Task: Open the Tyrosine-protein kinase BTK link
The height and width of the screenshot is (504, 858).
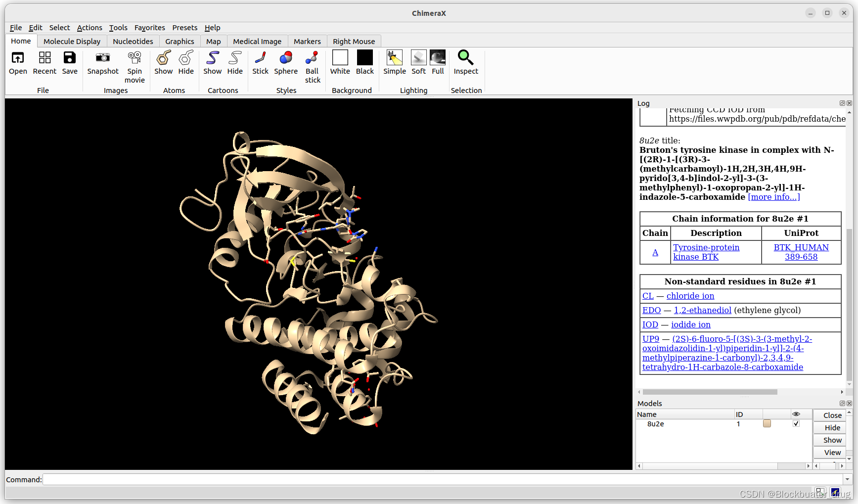Action: tap(706, 252)
